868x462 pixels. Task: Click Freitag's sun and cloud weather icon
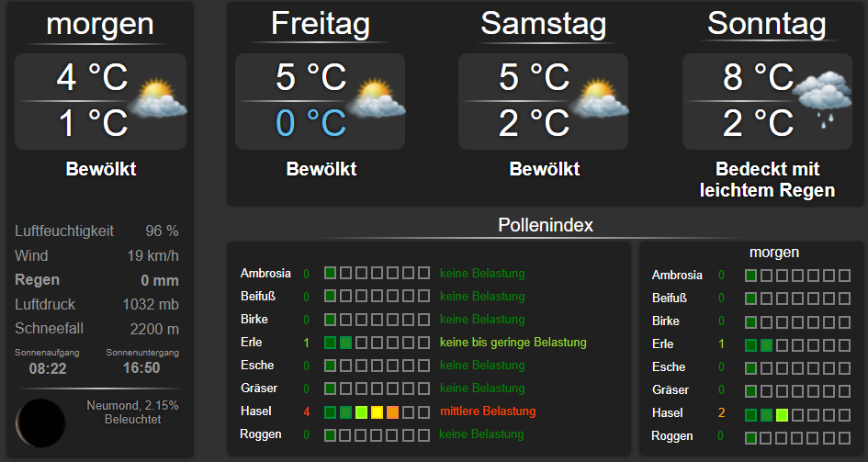[x=377, y=99]
